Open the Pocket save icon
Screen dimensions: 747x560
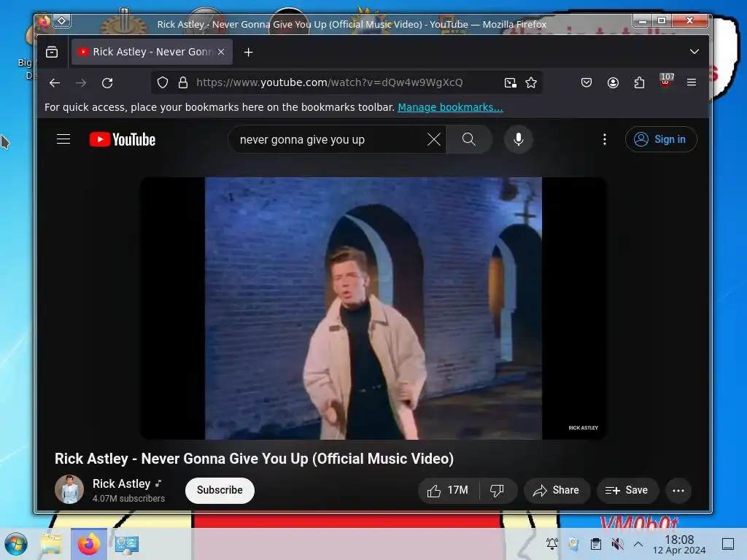tap(587, 83)
